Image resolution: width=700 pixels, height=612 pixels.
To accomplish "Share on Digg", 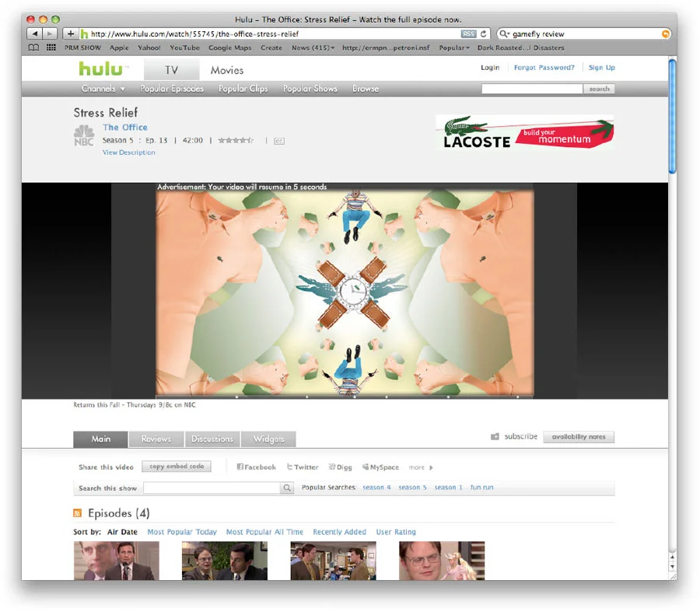I will click(340, 467).
